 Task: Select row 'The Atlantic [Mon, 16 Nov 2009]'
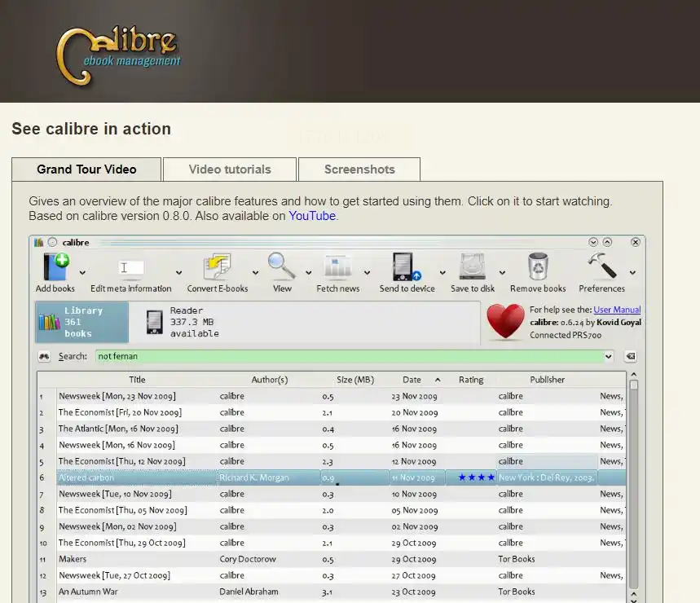point(331,429)
